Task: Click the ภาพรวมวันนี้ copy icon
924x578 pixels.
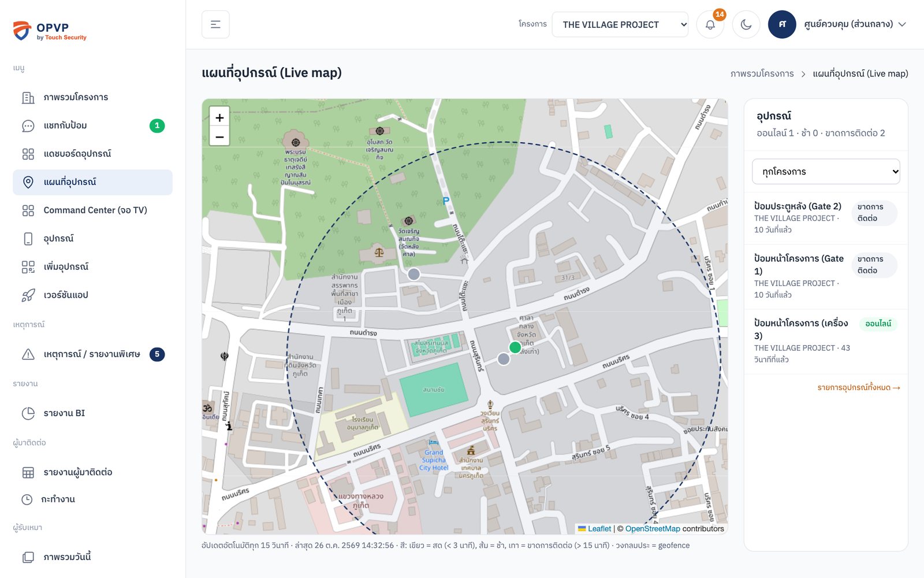Action: click(28, 557)
